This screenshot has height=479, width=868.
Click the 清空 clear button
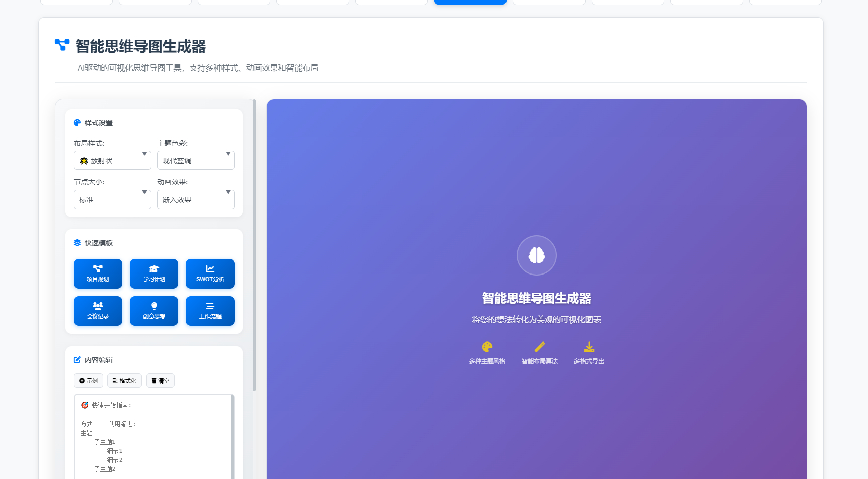coord(160,380)
